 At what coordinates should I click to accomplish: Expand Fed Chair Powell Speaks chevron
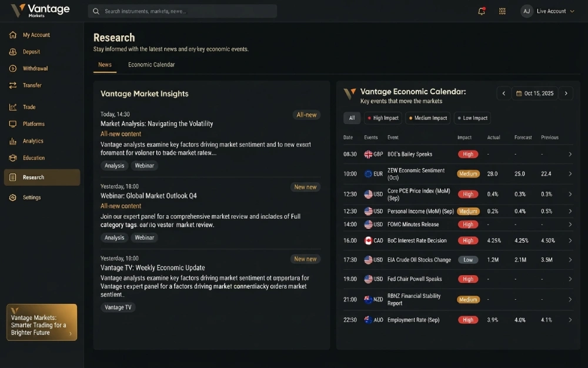570,279
